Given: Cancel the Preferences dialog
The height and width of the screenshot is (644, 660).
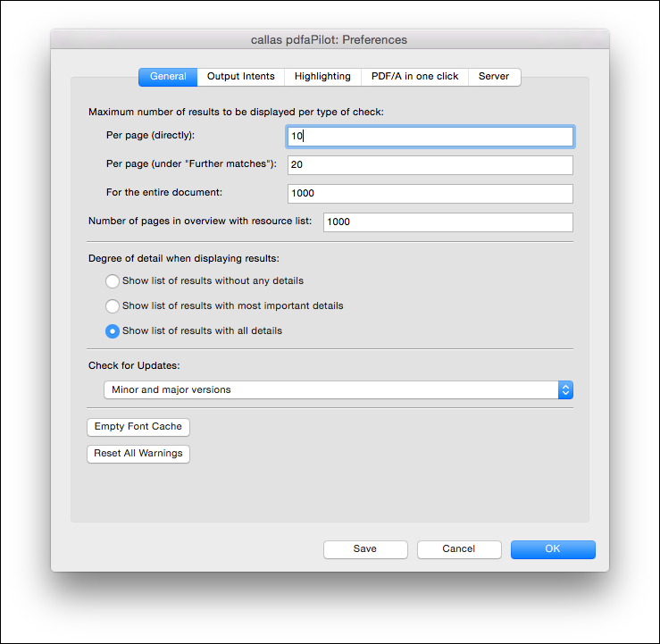Looking at the screenshot, I should pos(459,549).
